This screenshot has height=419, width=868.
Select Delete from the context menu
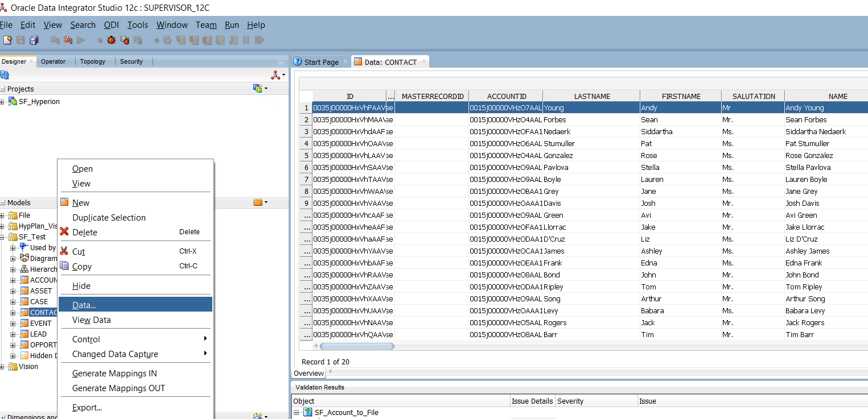click(x=135, y=232)
